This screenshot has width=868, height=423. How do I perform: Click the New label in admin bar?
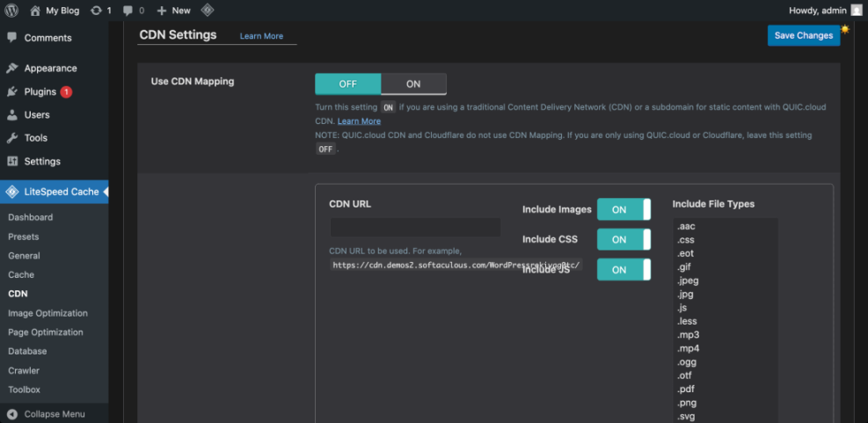[181, 11]
